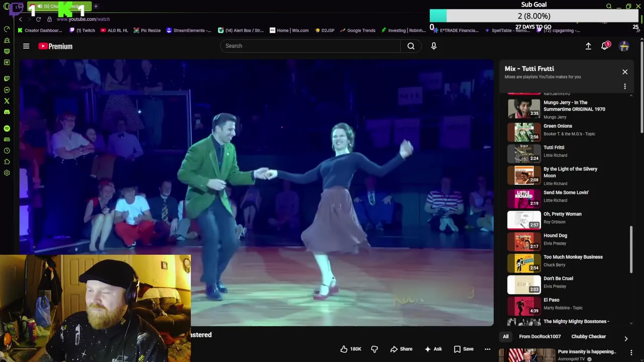
Task: Search with your voice microphone icon
Action: (434, 46)
